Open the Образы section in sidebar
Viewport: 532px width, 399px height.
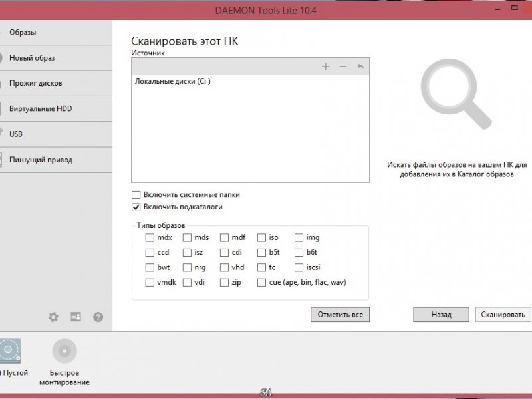pos(56,33)
